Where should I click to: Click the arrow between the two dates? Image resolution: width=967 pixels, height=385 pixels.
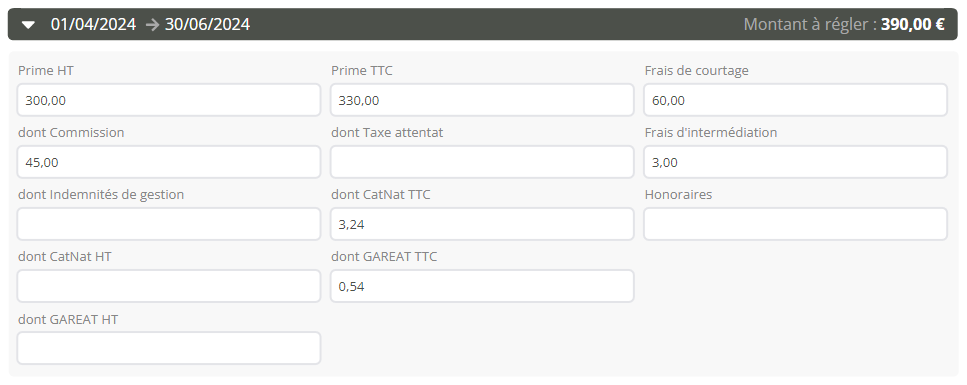[x=152, y=25]
